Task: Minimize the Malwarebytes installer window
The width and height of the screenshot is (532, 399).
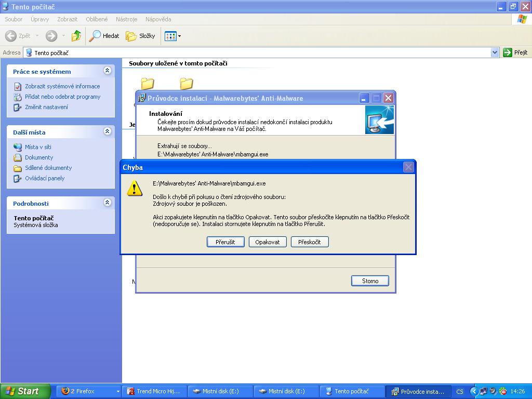Action: click(364, 98)
